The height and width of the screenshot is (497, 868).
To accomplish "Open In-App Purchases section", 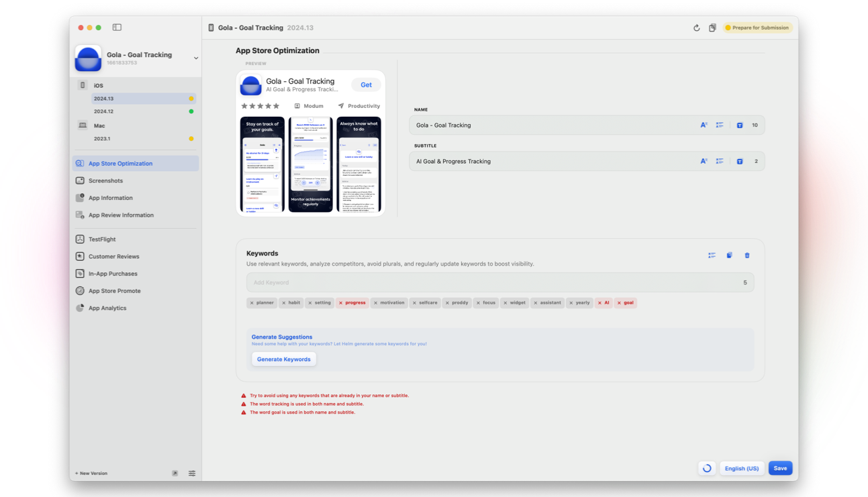I will pos(136,274).
